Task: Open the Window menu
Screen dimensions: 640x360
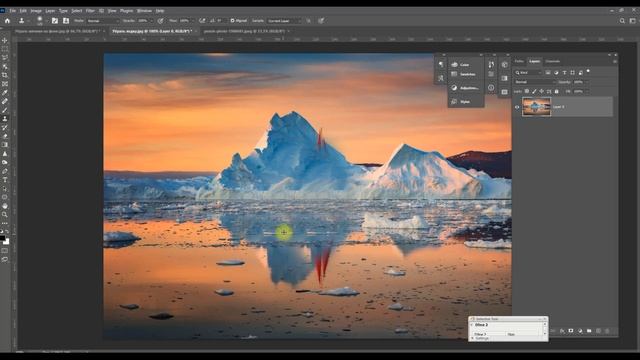Action: tap(144, 11)
